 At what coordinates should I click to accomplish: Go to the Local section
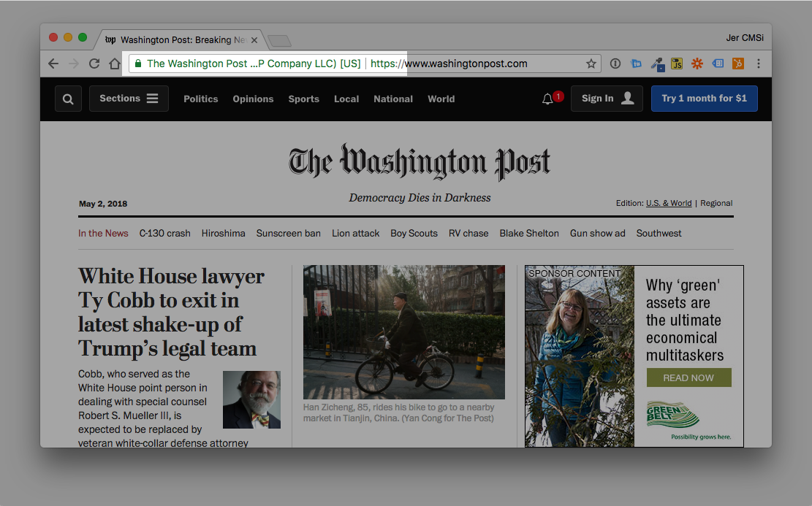[346, 99]
